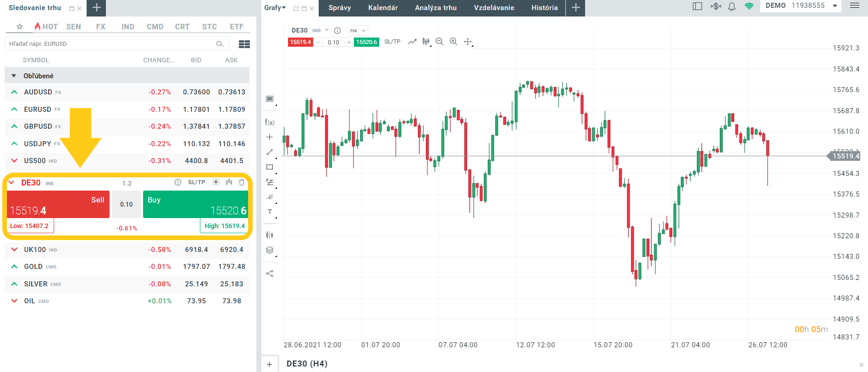Switch to the CMD category tab
The image size is (868, 372).
pyautogui.click(x=155, y=27)
